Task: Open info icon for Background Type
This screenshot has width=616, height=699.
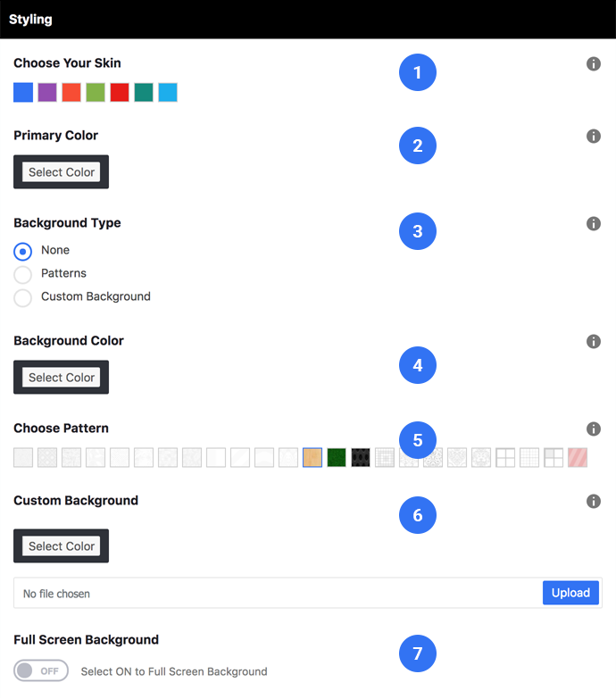Action: [594, 223]
